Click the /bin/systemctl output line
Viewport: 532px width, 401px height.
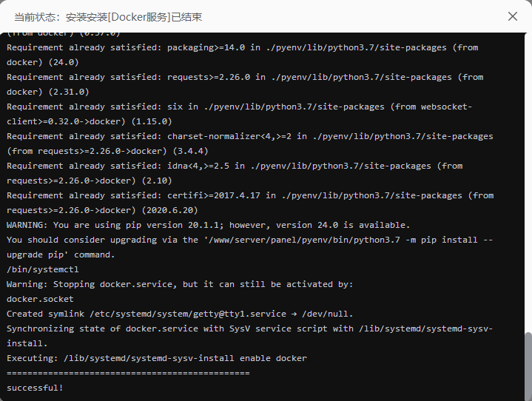point(42,269)
